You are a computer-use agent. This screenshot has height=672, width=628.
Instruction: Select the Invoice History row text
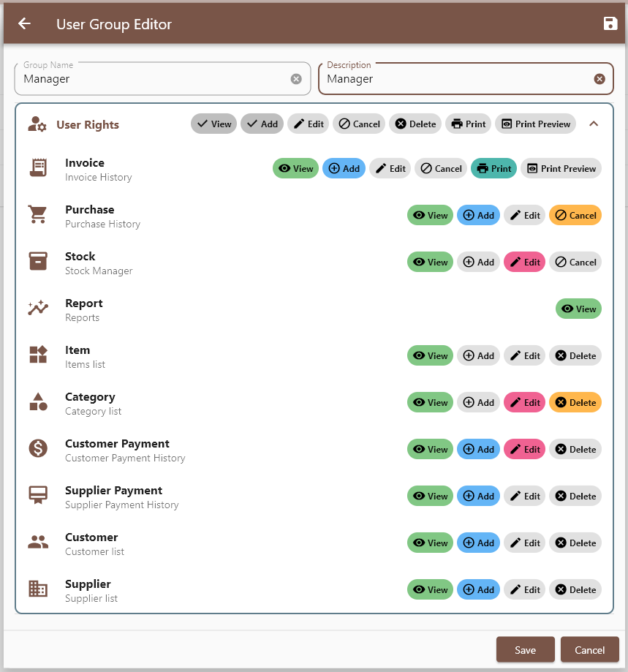(99, 177)
